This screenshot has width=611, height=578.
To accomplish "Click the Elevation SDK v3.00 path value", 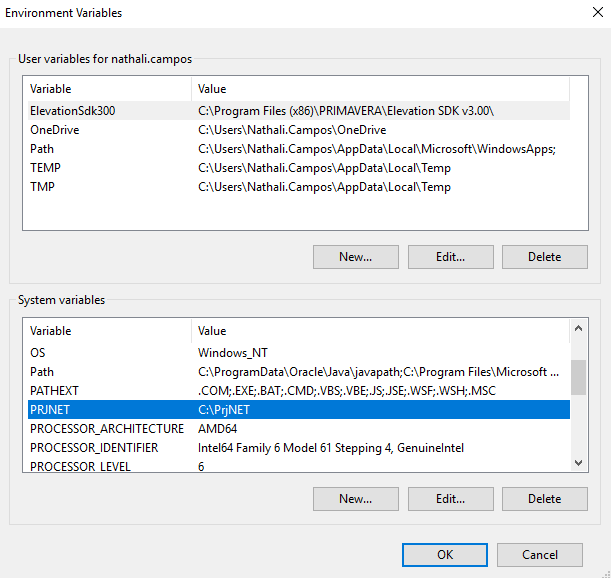I will [x=346, y=111].
